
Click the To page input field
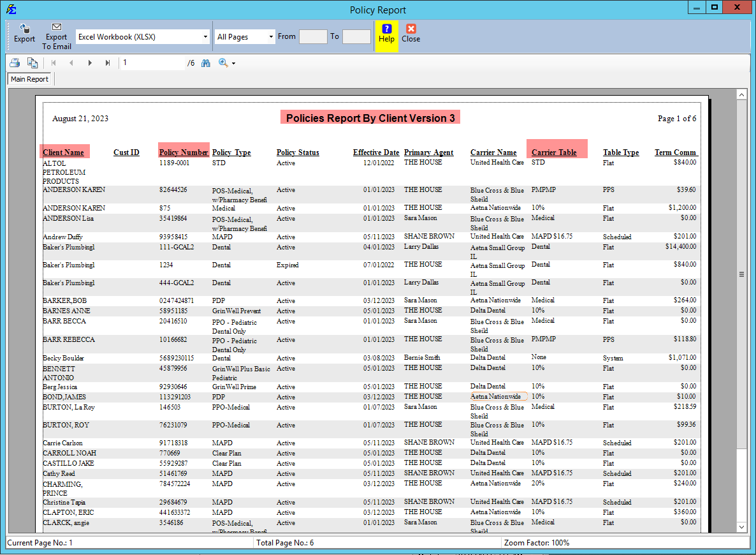point(356,37)
